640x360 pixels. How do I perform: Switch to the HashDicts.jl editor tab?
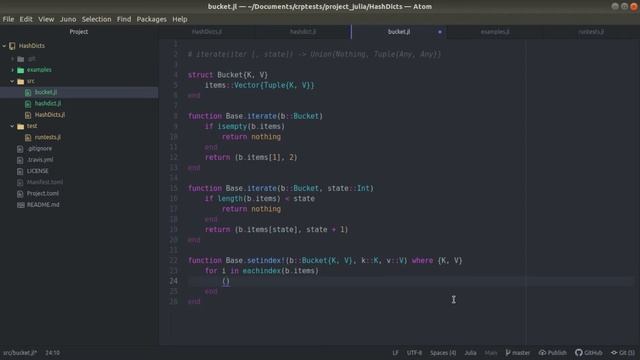coord(207,32)
